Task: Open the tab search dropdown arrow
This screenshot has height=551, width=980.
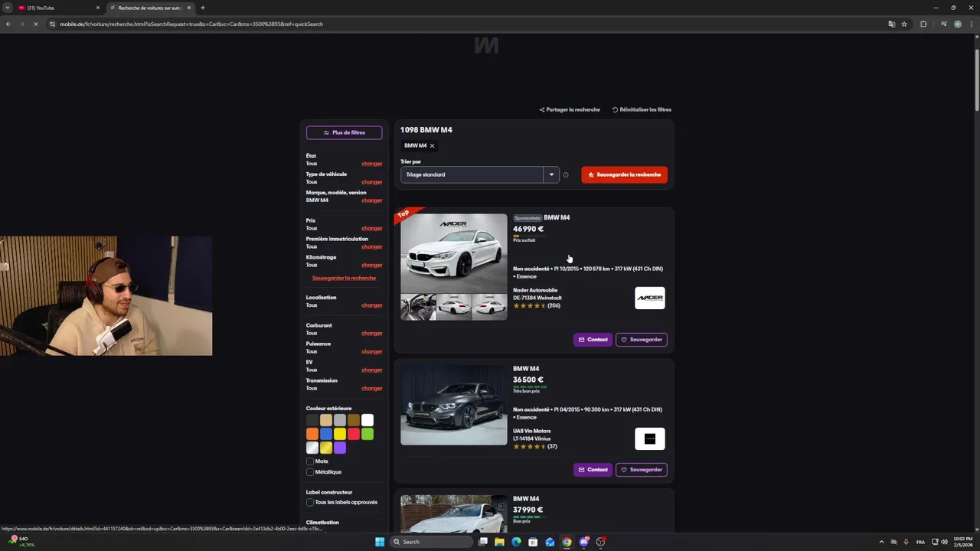Action: [x=8, y=8]
